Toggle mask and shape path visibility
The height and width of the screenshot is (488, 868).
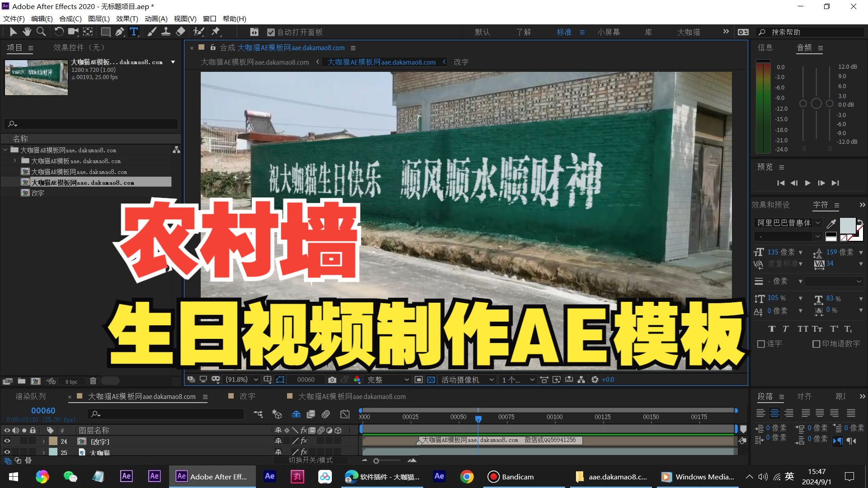(281, 380)
